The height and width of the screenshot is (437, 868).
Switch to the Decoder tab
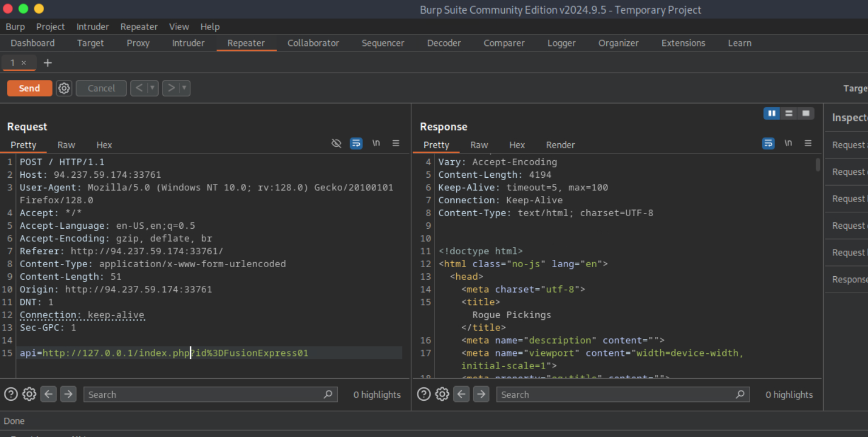pos(444,43)
